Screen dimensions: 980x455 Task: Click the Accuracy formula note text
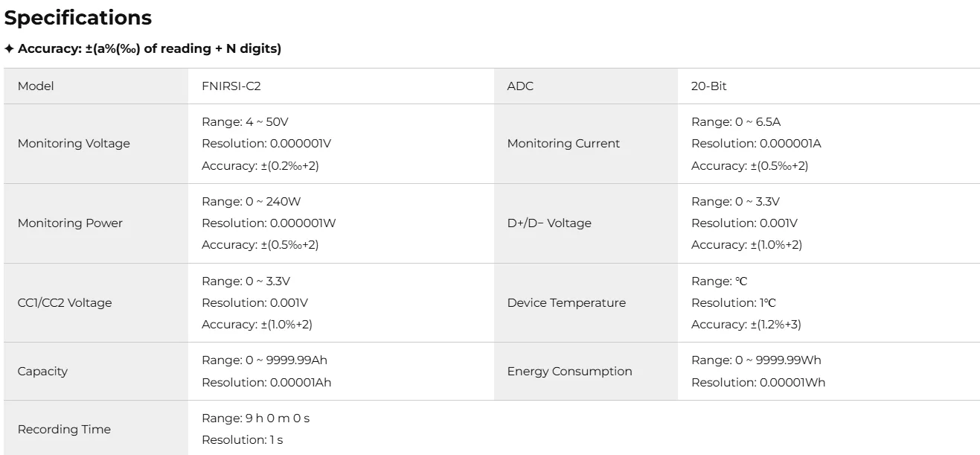click(x=149, y=49)
